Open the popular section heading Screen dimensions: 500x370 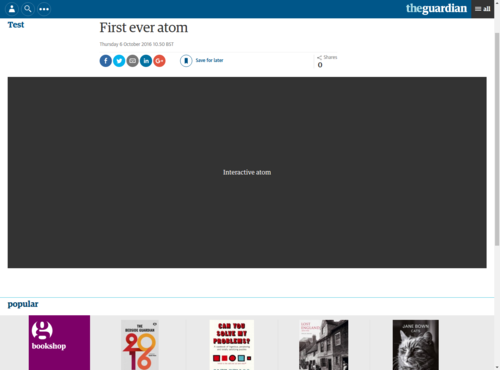(x=23, y=304)
